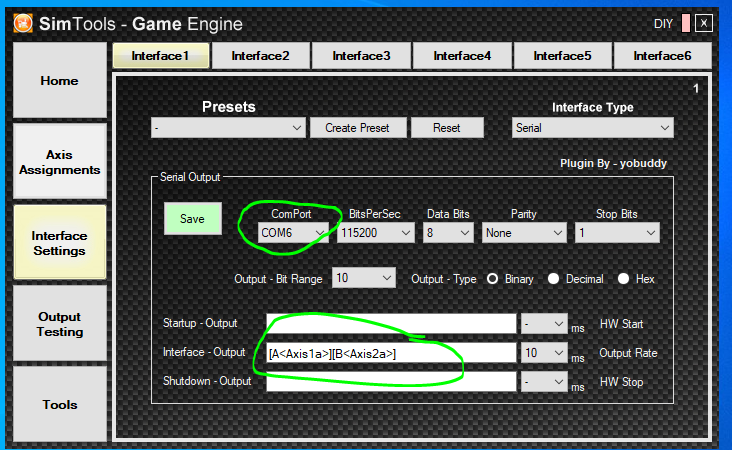Open the Tools section
This screenshot has height=450, width=732.
pyautogui.click(x=60, y=404)
